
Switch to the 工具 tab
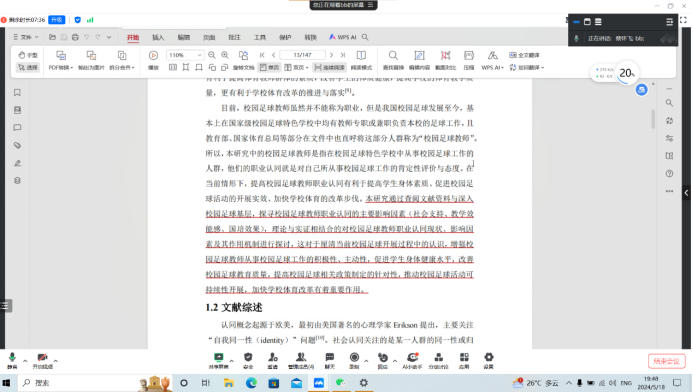point(259,38)
